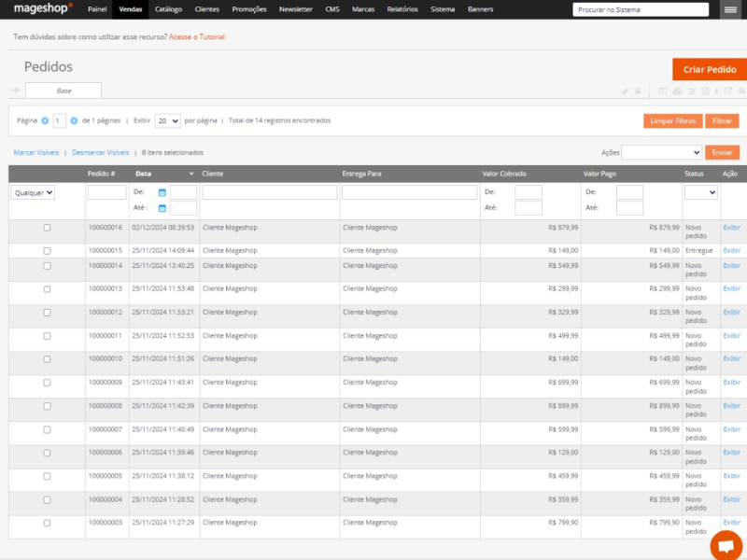Check the box for order 100000010
This screenshot has height=560, width=747.
pos(47,359)
